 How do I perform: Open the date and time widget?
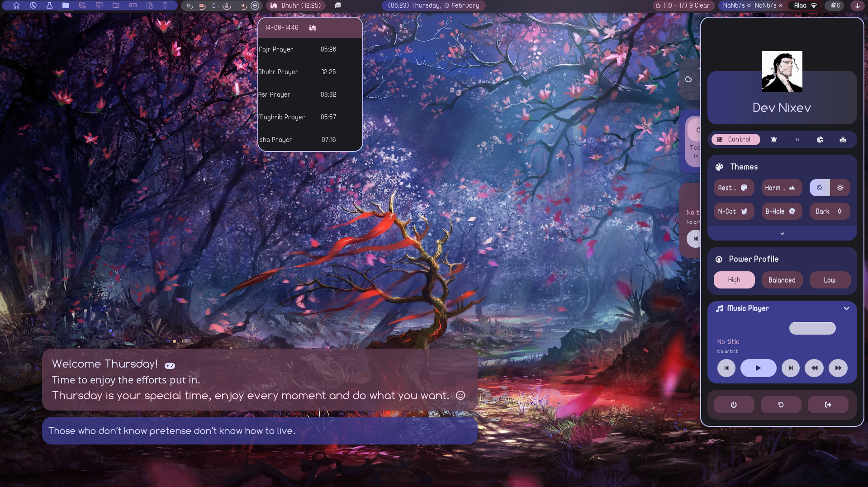point(434,5)
